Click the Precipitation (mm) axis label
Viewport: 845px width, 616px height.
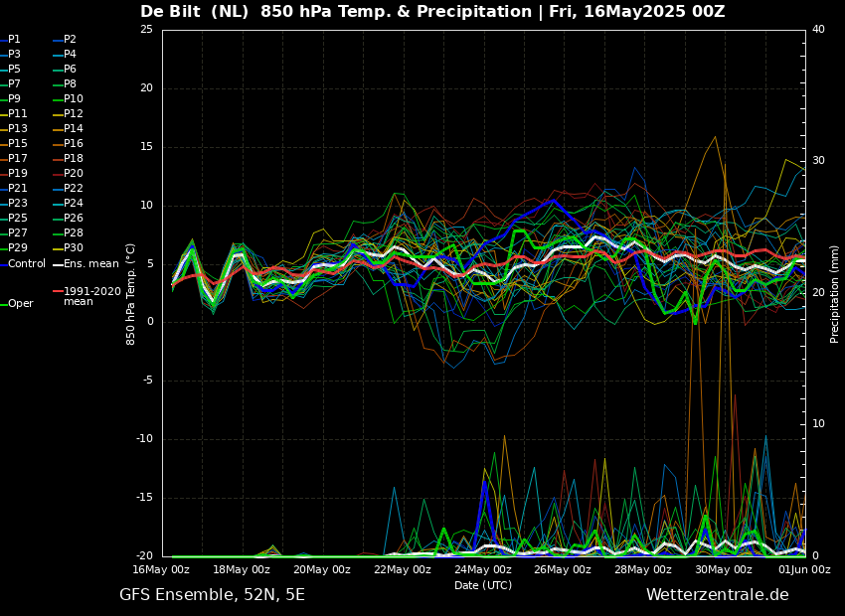[835, 293]
